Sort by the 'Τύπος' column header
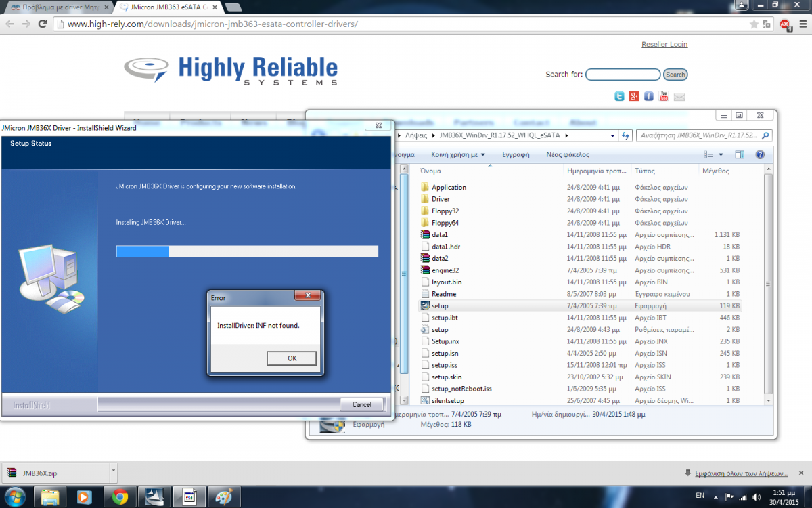Viewport: 812px width, 508px height. click(x=666, y=171)
